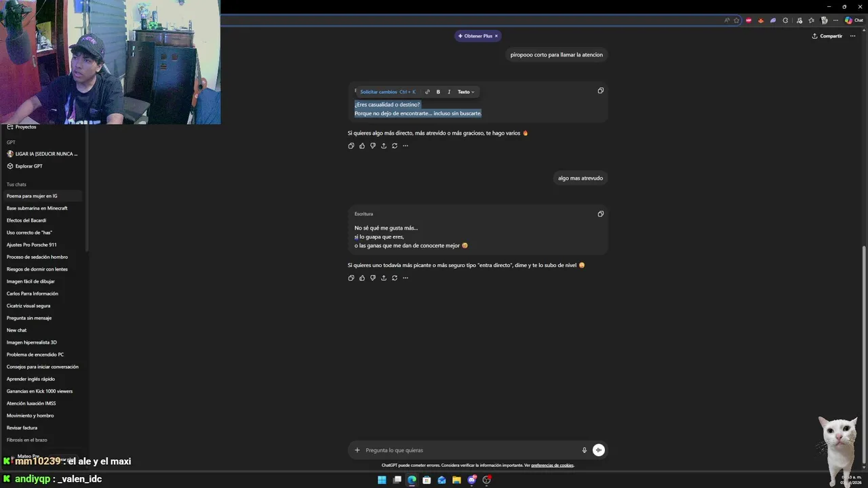Copy the second Escritura block with its copy icon
This screenshot has width=868, height=488.
click(600, 214)
